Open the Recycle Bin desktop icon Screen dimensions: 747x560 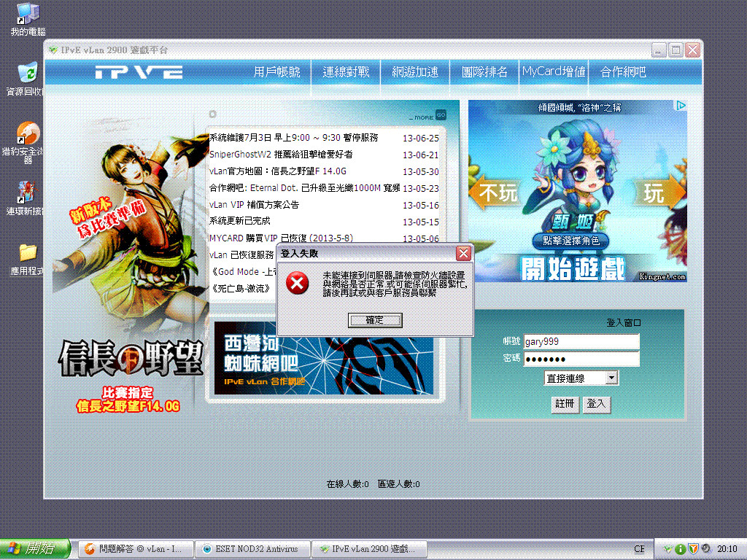(x=26, y=79)
